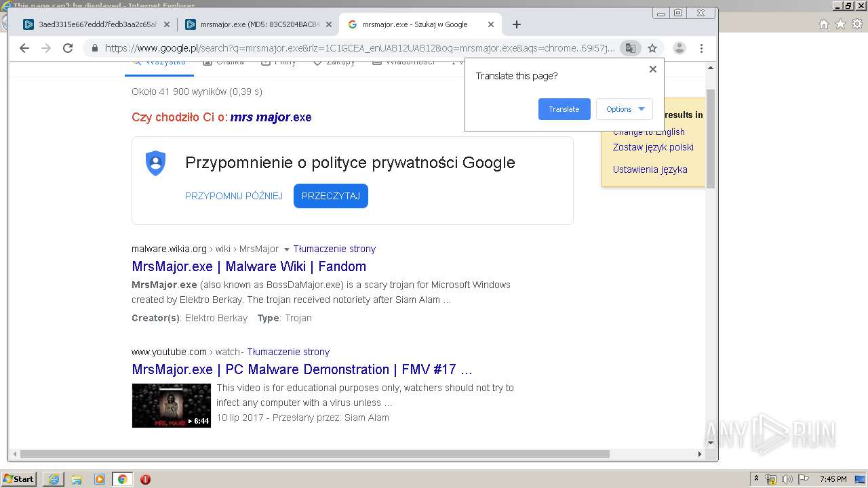Open the Internet Explorer tools gear

(x=857, y=24)
